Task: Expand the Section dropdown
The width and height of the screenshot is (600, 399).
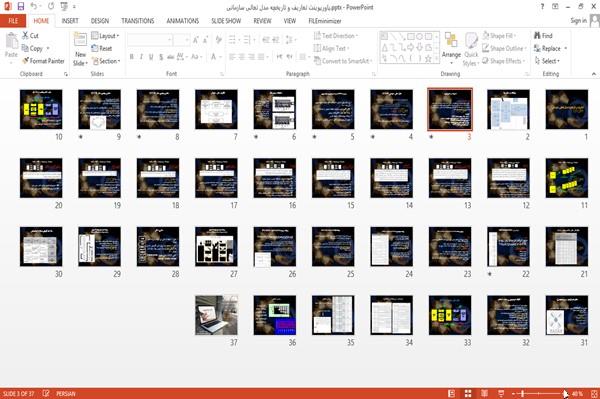Action: tap(106, 61)
